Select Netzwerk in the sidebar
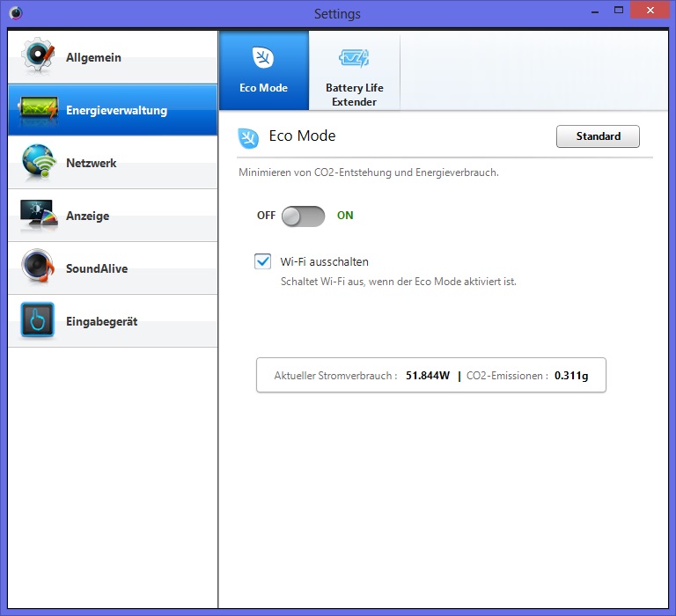 pyautogui.click(x=113, y=163)
